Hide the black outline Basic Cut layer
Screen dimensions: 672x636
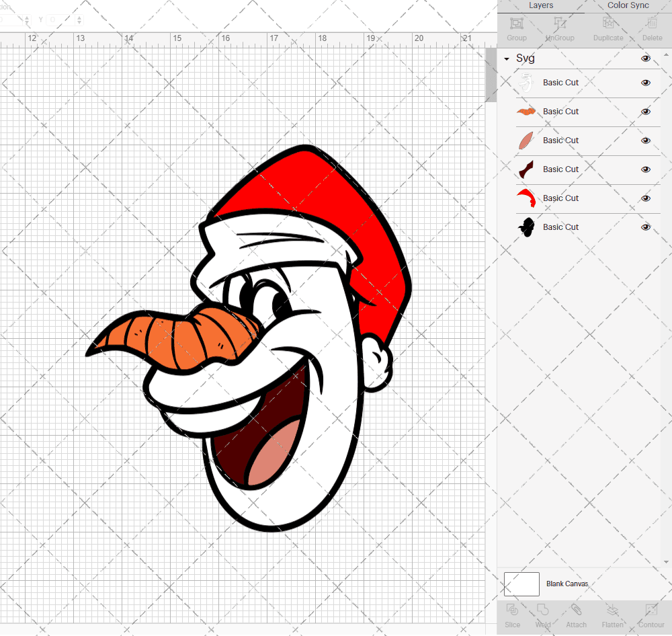click(645, 227)
